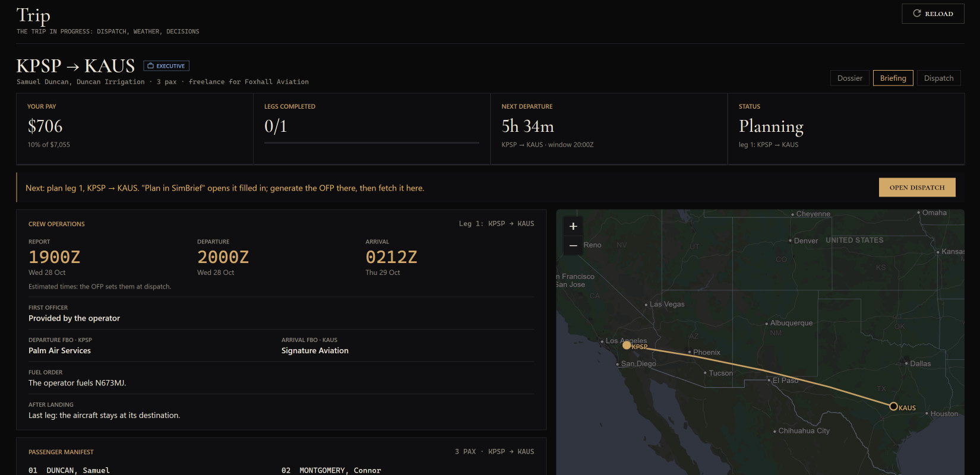This screenshot has width=980, height=475.
Task: Switch to the Briefing tab
Action: (x=893, y=78)
